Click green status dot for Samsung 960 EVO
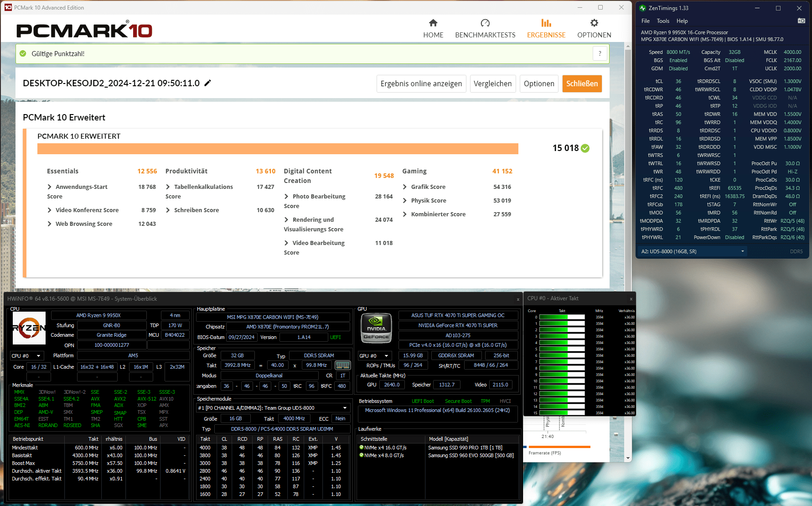This screenshot has height=506, width=812. coord(362,455)
